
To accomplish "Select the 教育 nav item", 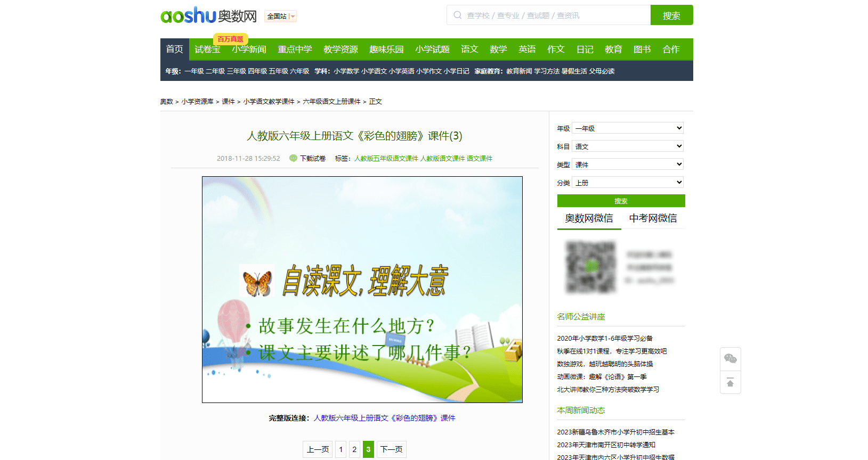I will [613, 49].
